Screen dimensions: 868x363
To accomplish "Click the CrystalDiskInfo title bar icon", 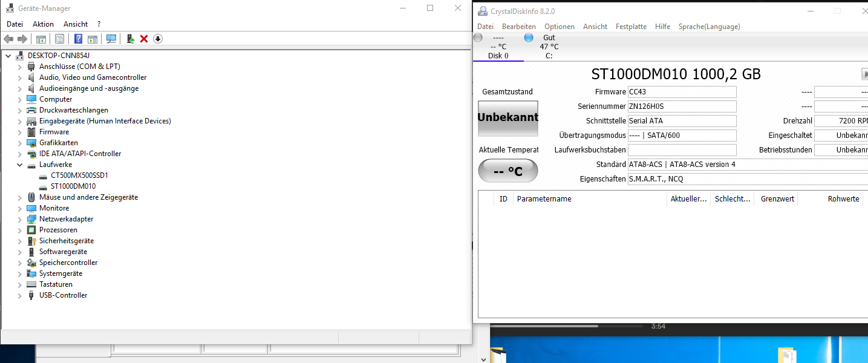I will pyautogui.click(x=482, y=11).
